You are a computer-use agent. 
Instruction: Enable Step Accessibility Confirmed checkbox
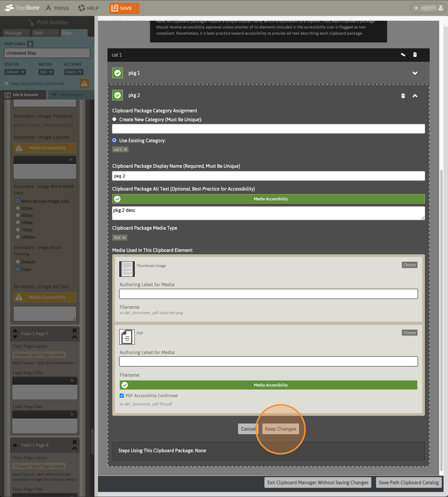[x=7, y=84]
